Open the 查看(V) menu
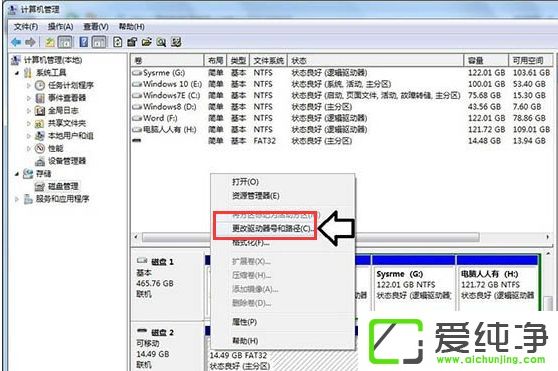The height and width of the screenshot is (371, 558). click(x=96, y=27)
